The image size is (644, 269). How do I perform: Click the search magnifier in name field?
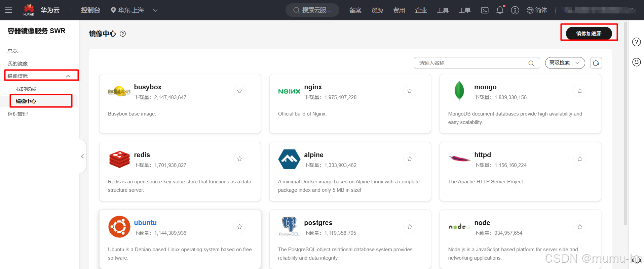[531, 63]
